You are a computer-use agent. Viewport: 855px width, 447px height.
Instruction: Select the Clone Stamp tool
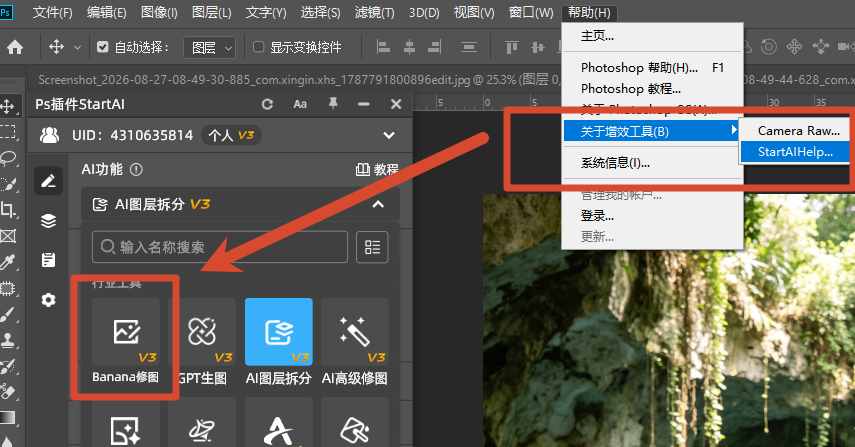[8, 341]
